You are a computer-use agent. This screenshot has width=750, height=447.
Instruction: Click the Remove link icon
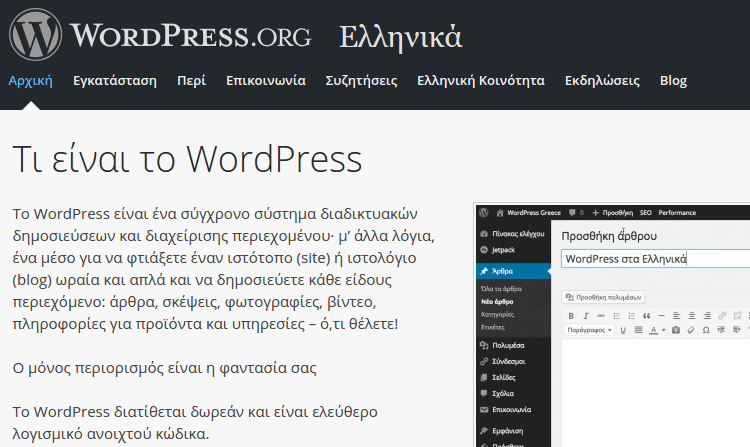point(738,316)
